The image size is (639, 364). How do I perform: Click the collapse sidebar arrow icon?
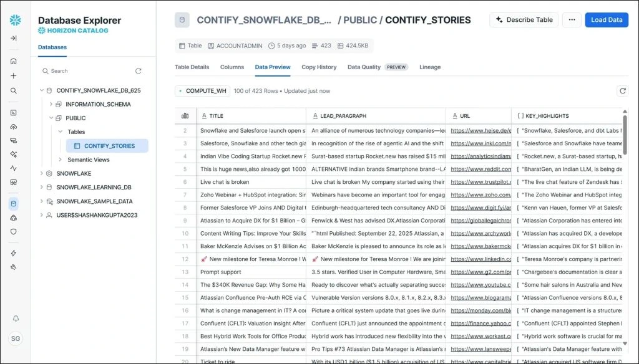tap(15, 37)
